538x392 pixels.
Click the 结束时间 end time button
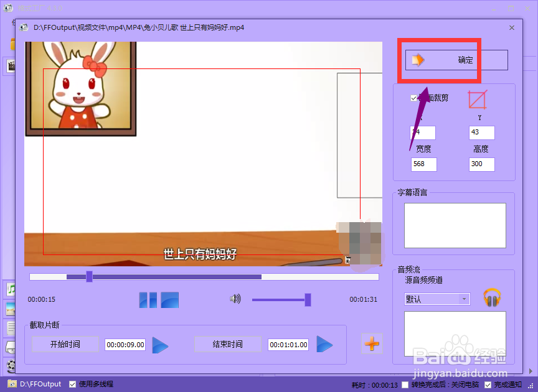click(228, 344)
